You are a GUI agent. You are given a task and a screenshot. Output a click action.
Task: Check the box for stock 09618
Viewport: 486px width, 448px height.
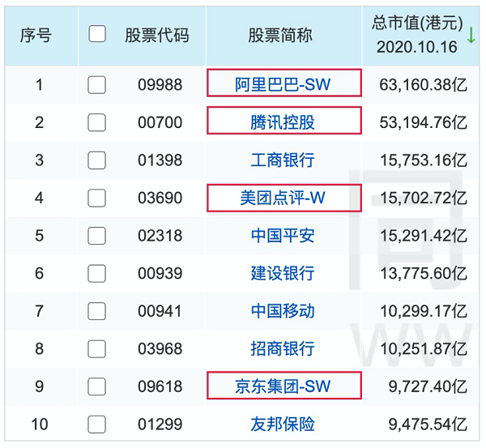click(97, 386)
